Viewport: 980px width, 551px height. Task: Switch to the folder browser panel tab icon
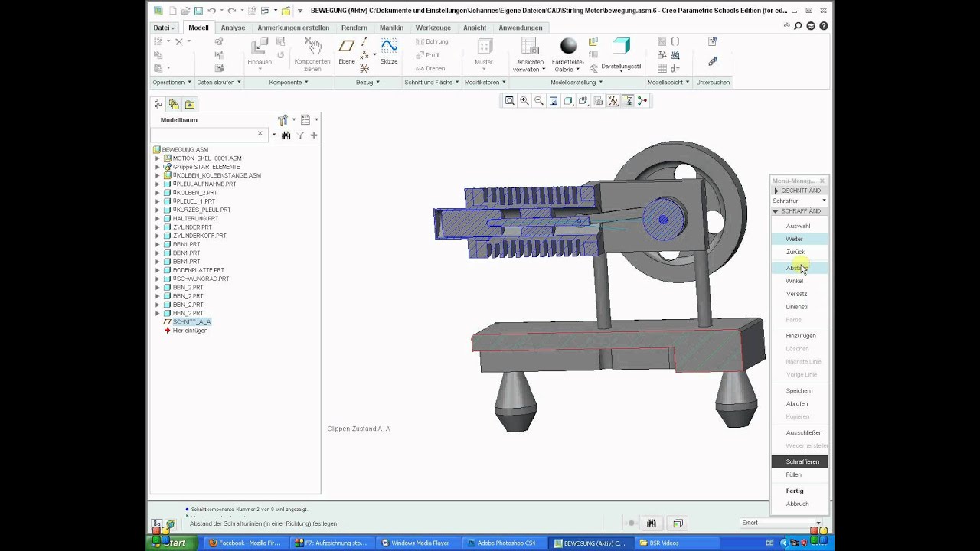[174, 104]
